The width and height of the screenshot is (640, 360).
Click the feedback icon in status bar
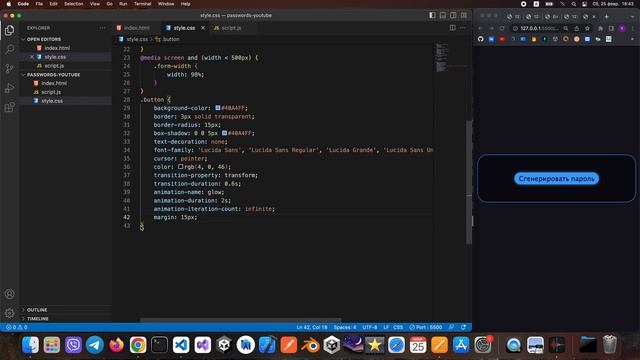451,327
